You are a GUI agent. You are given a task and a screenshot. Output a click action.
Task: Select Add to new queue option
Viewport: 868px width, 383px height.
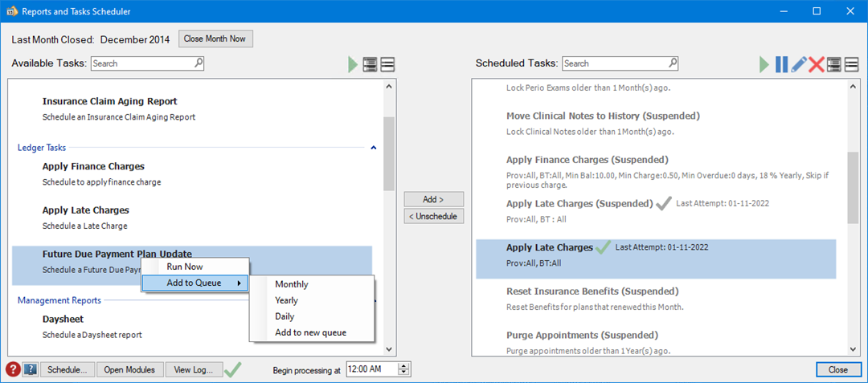pos(310,332)
